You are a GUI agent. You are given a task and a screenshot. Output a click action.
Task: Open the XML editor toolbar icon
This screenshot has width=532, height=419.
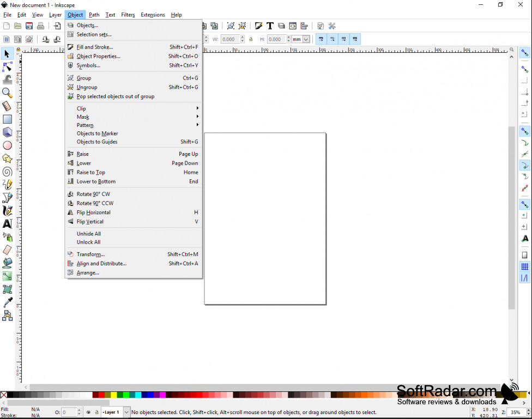click(293, 26)
